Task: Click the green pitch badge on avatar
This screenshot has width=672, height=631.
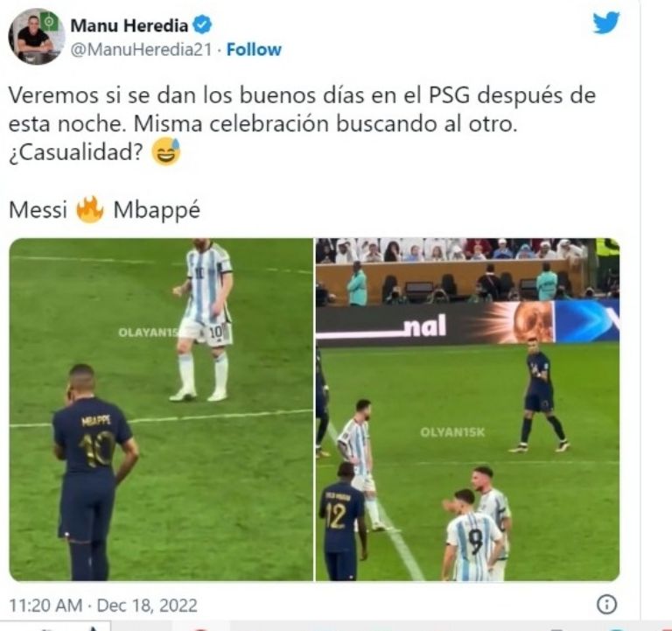Action: tap(49, 21)
